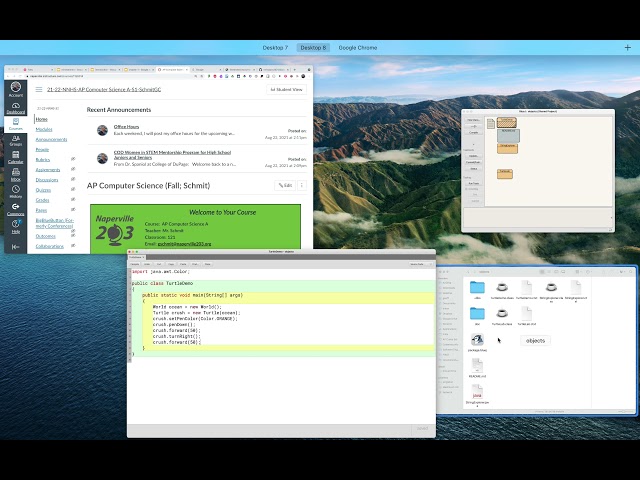This screenshot has height=480, width=640.
Task: Open the Office Hours announcement
Action: coord(126,127)
